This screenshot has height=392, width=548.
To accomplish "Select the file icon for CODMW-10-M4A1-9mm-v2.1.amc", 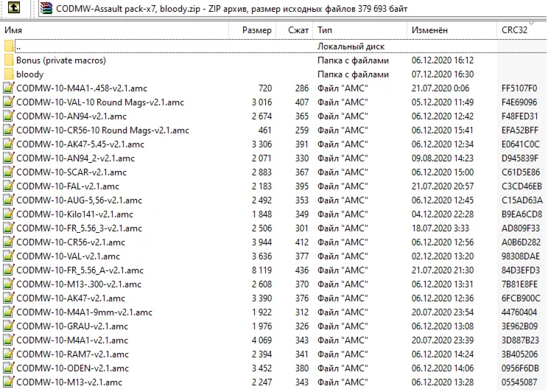I will 9,312.
